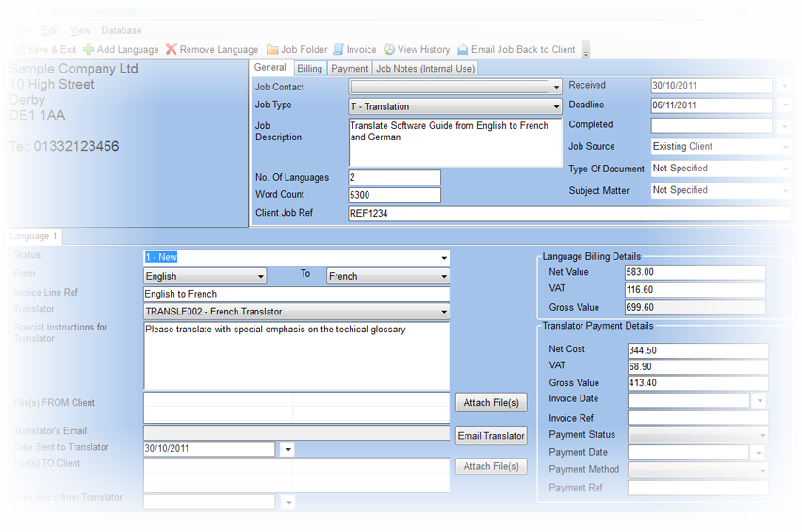Open the Job Notes (Internal Use) tab

(425, 69)
